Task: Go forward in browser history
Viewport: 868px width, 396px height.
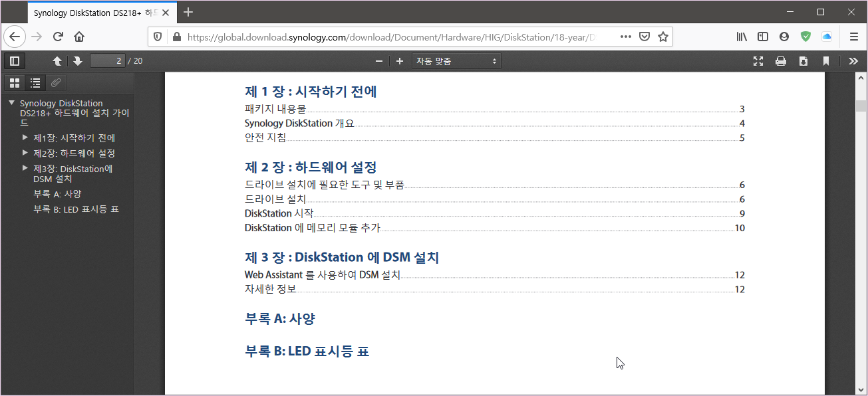Action: pyautogui.click(x=37, y=37)
